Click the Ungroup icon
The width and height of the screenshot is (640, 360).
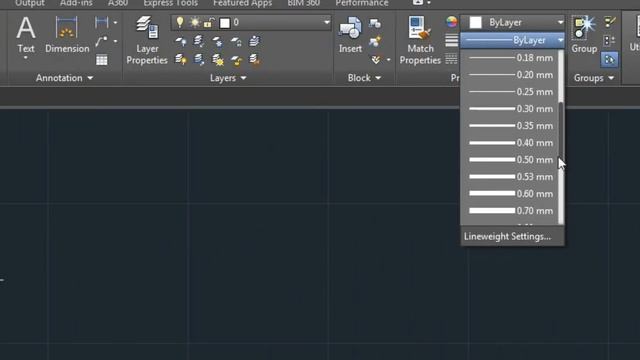click(609, 22)
